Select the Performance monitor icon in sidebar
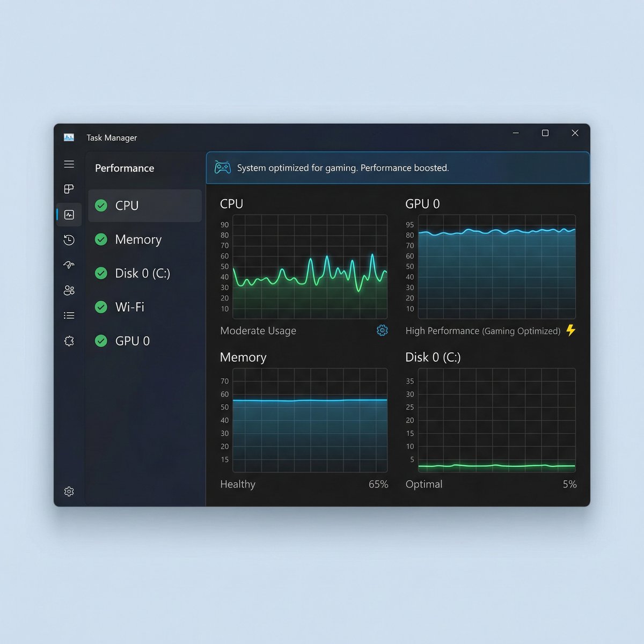644x644 pixels. [x=69, y=215]
